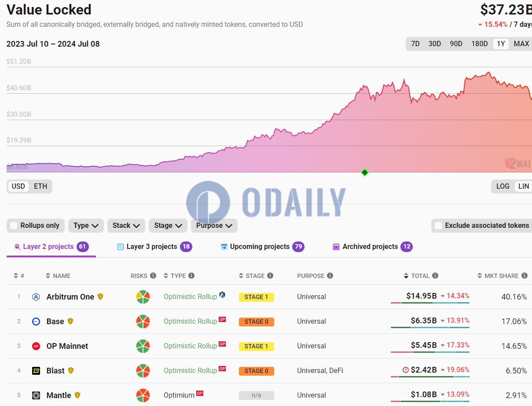Sort table by TOTAL column
The height and width of the screenshot is (406, 532).
[x=416, y=276]
